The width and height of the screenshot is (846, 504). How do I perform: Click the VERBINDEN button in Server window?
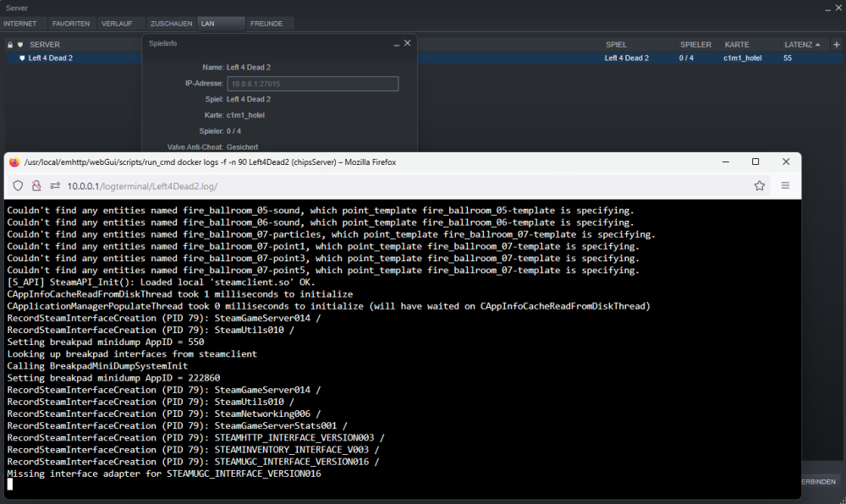pos(818,482)
